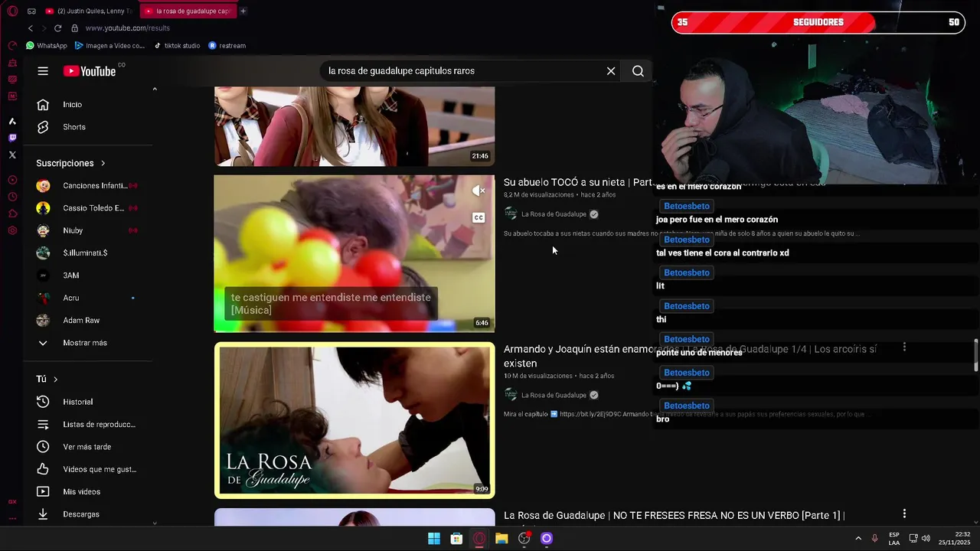Open La Rosa de Guadalupe channel under Armando video
980x551 pixels.
tap(554, 395)
